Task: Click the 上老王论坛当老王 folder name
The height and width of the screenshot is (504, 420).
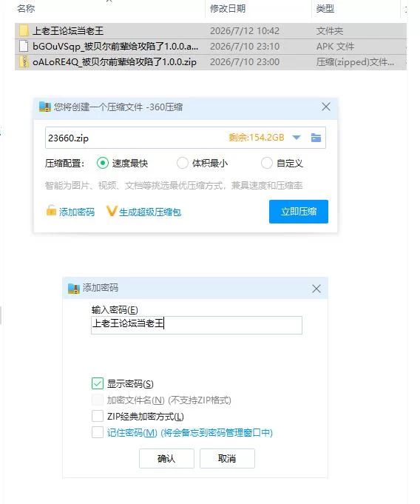Action: coord(68,31)
